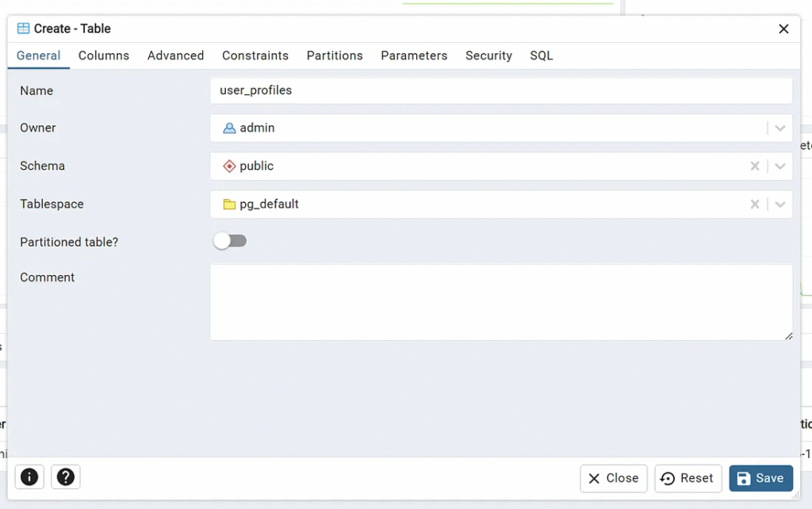Image resolution: width=812 pixels, height=509 pixels.
Task: Switch to the General tab
Action: (38, 56)
